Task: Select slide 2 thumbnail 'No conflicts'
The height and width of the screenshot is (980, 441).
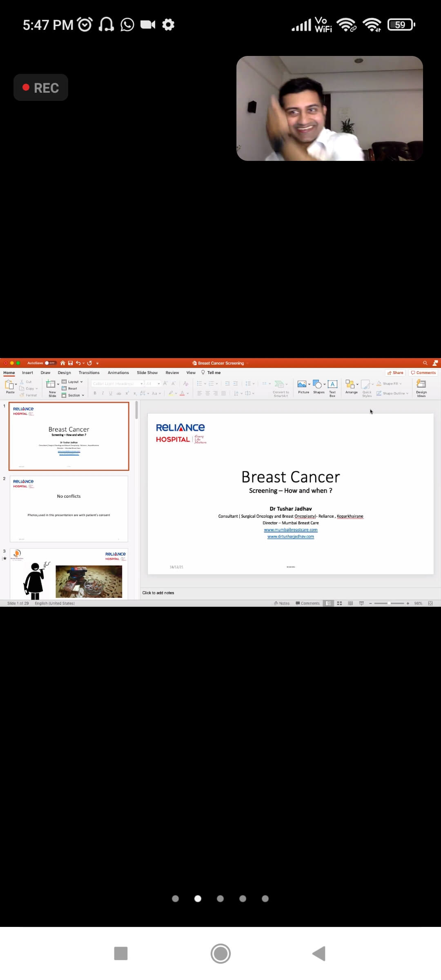Action: coord(69,508)
